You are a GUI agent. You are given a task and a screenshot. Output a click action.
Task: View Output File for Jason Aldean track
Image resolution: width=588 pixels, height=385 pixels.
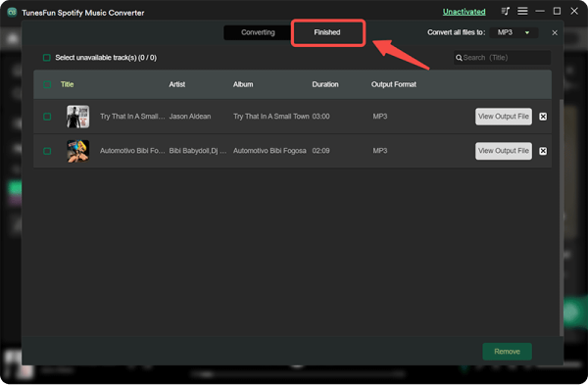[x=504, y=117]
